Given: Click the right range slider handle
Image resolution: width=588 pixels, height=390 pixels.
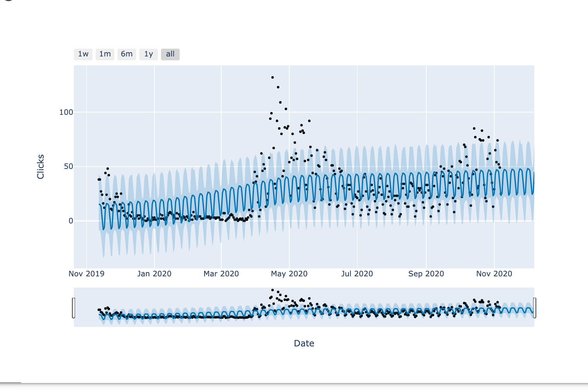Looking at the screenshot, I should pos(535,308).
